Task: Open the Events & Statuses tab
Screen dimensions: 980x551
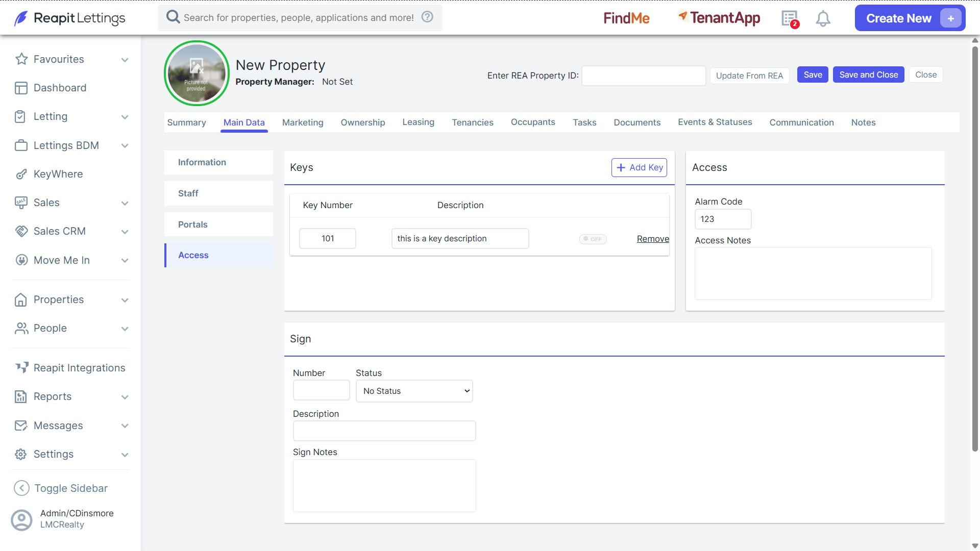Action: pyautogui.click(x=715, y=122)
